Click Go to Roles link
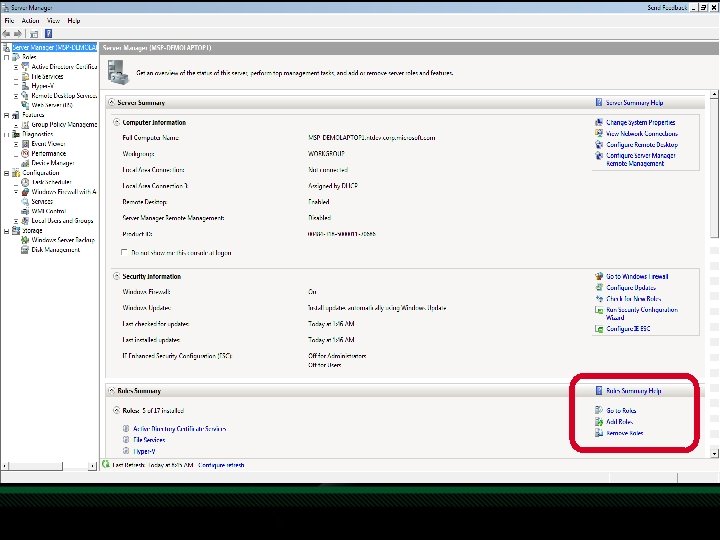Screen dimensions: 720x540 [621, 411]
